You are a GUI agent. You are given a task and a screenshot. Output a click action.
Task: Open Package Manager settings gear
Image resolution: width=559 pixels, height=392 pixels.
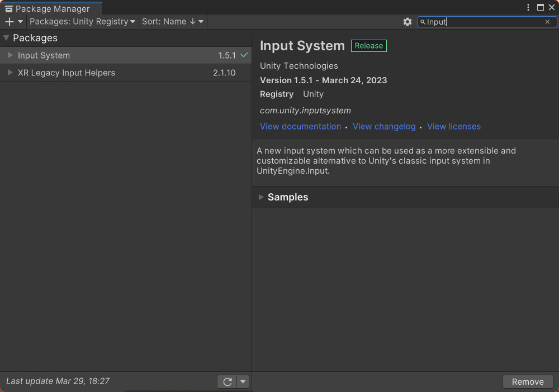408,22
